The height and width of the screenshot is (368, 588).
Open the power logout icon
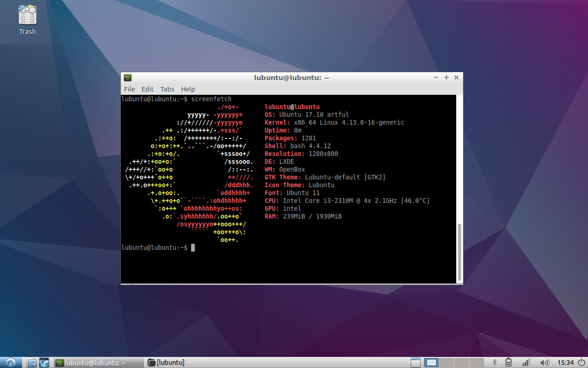[x=581, y=362]
